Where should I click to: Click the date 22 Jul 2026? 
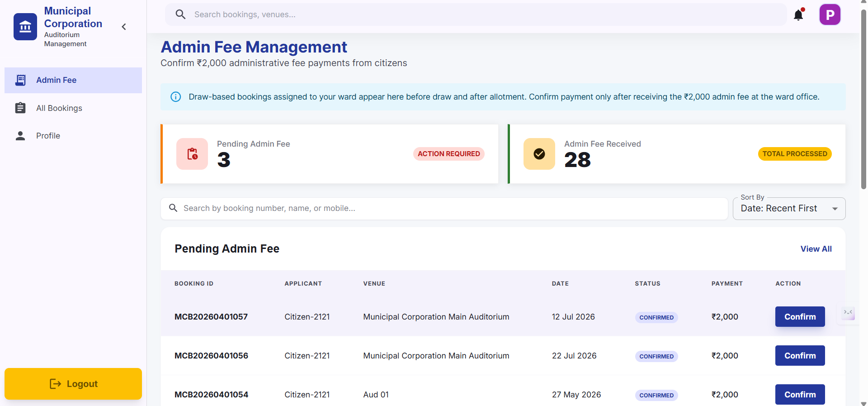click(x=574, y=356)
